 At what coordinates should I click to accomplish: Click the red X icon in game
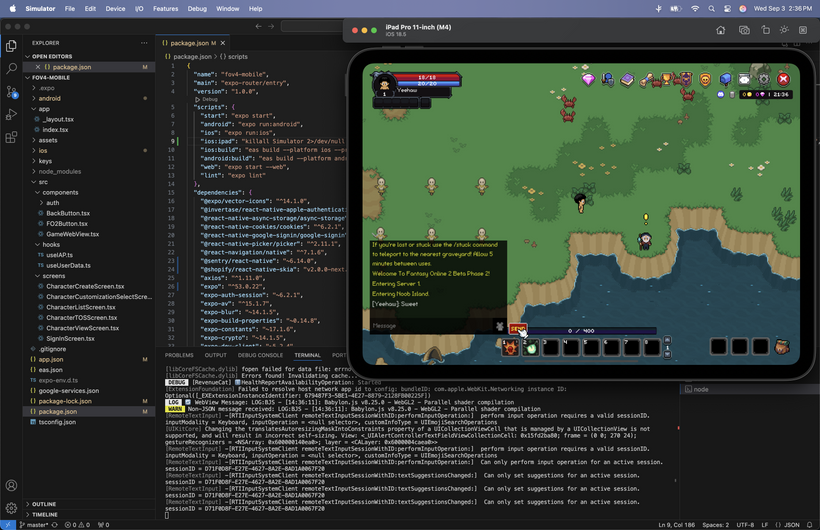coord(783,80)
